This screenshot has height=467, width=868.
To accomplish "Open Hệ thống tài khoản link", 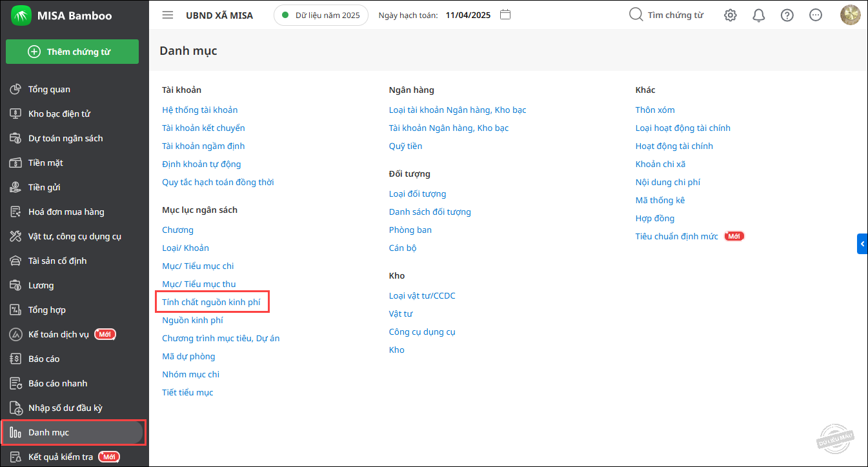I will tap(200, 110).
